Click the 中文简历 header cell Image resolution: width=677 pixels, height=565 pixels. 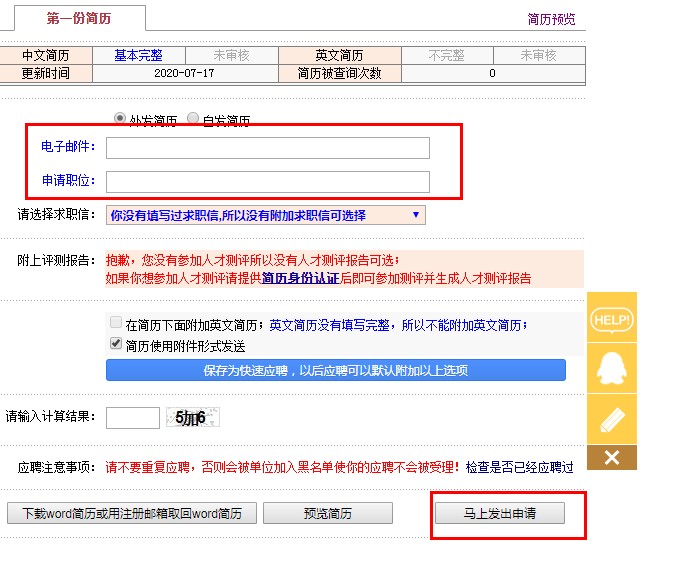click(46, 55)
